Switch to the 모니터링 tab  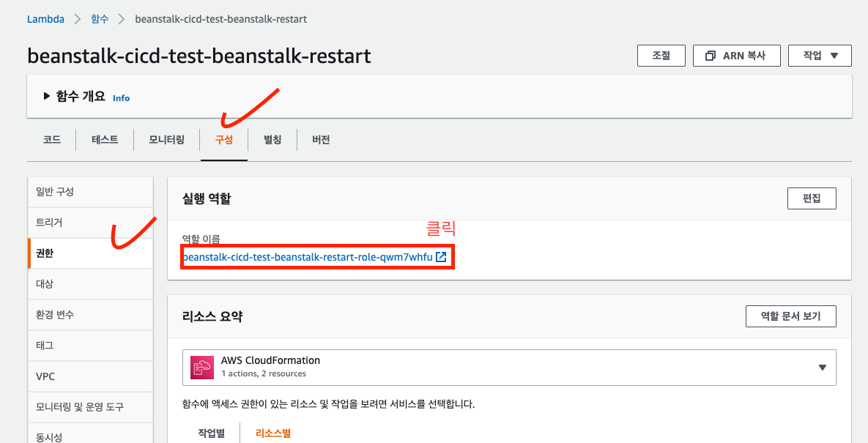point(166,139)
